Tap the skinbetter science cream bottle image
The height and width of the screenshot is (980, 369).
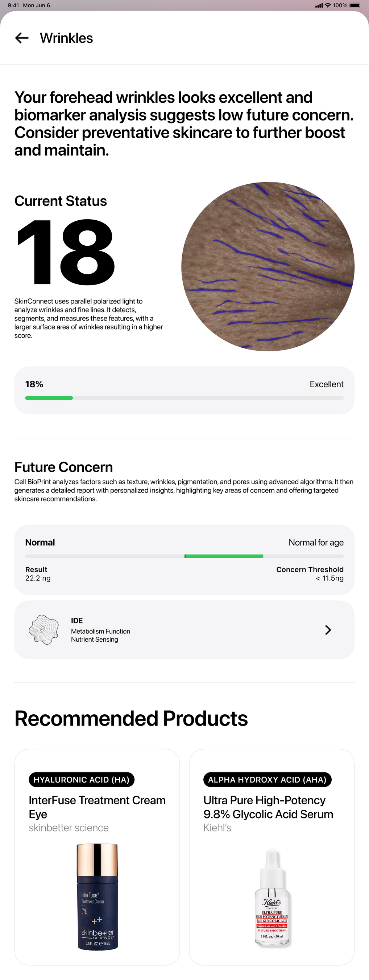coord(97,897)
